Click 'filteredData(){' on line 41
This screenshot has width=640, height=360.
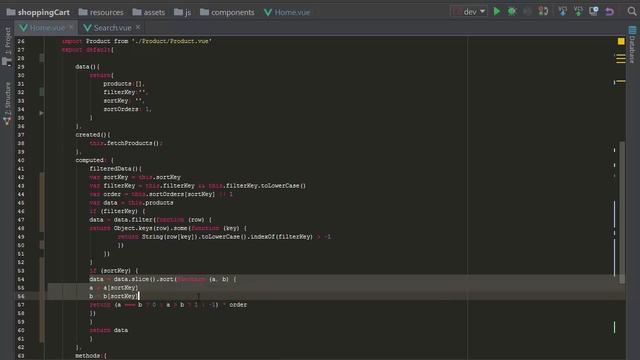(116, 169)
